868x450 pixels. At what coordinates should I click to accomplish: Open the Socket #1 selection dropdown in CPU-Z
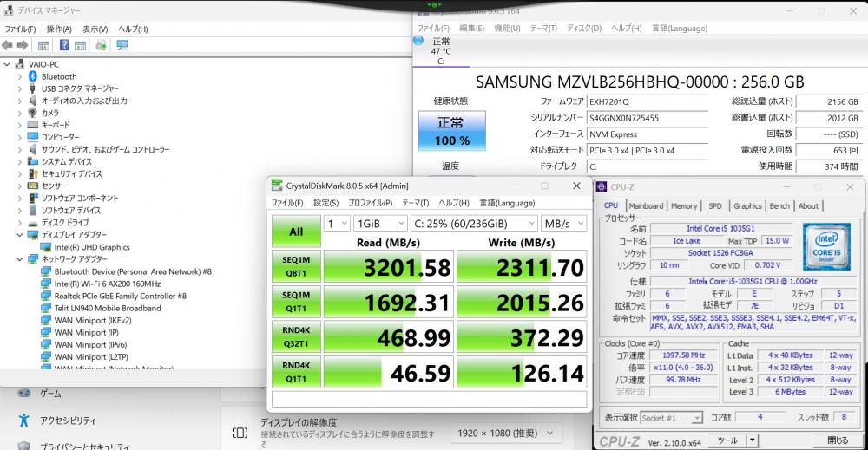(672, 418)
